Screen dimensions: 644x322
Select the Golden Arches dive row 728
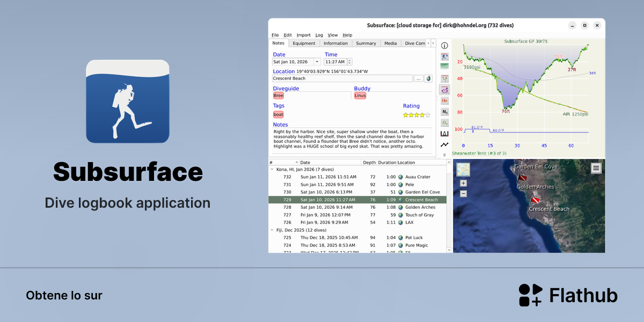coord(357,207)
